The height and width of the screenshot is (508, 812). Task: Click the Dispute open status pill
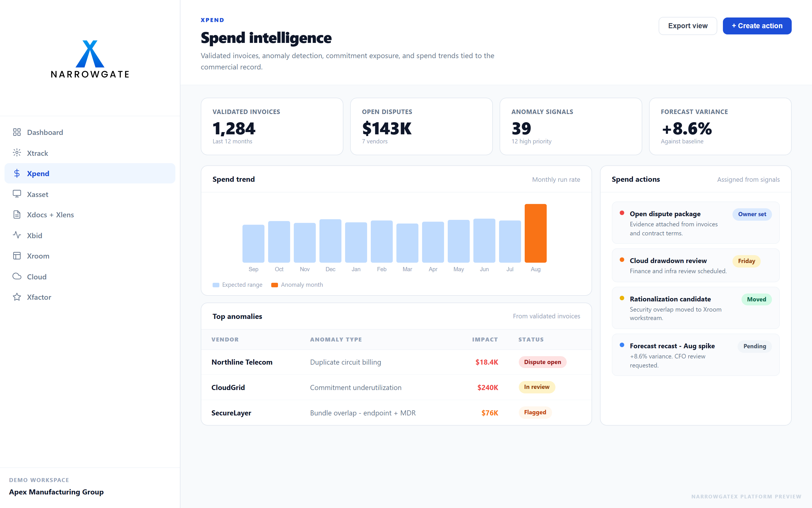(542, 362)
